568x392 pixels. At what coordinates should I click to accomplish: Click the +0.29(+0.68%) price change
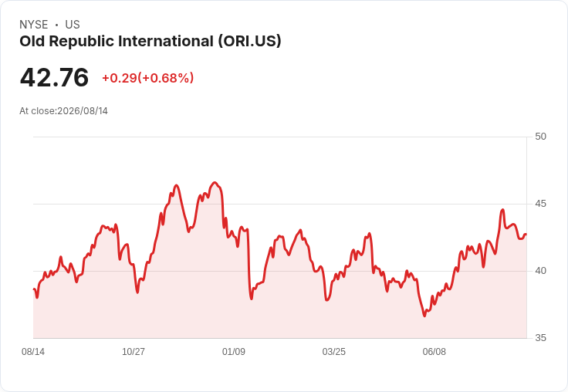(148, 78)
